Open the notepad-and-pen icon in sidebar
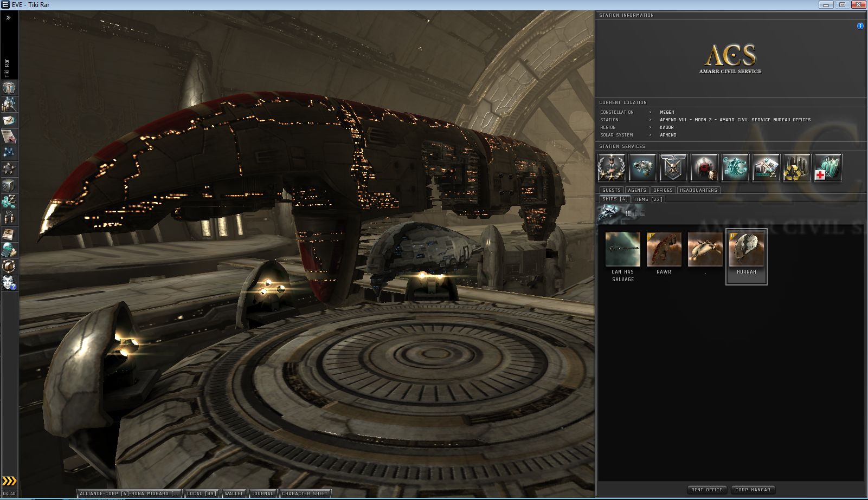868x500 pixels. click(9, 136)
